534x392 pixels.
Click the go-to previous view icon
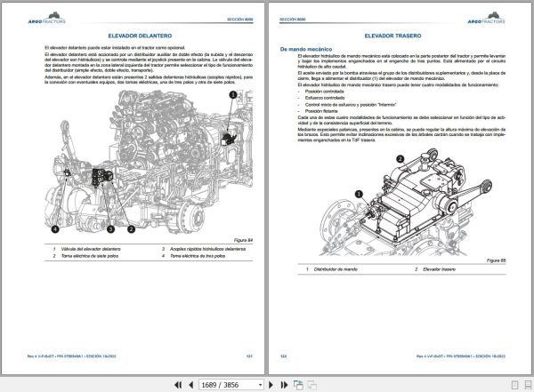click(x=298, y=385)
